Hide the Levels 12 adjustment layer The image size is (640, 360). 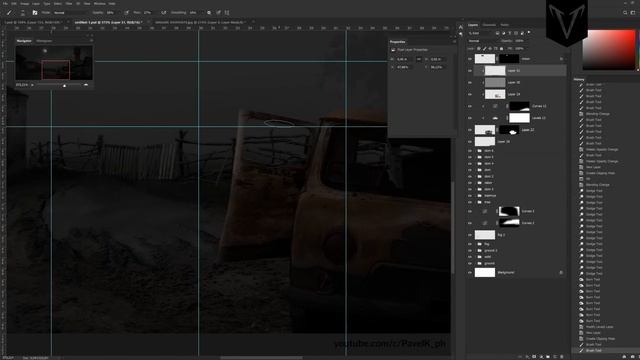click(470, 118)
